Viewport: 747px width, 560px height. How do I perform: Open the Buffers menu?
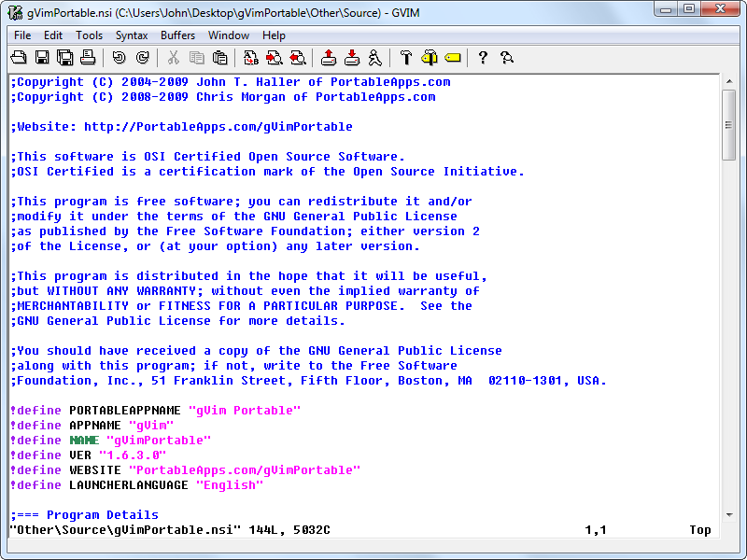(x=177, y=35)
